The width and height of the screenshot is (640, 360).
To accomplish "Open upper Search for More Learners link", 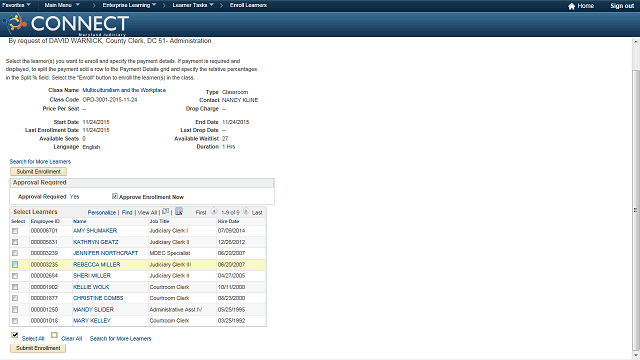I will [40, 162].
